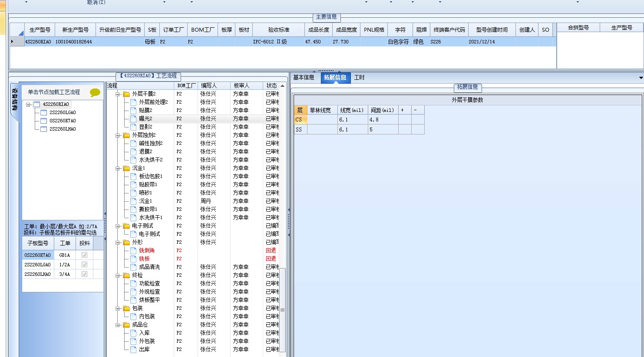Click the scroll-up arrow beside 状态 header
Image resolution: width=644 pixels, height=357 pixels.
[282, 86]
